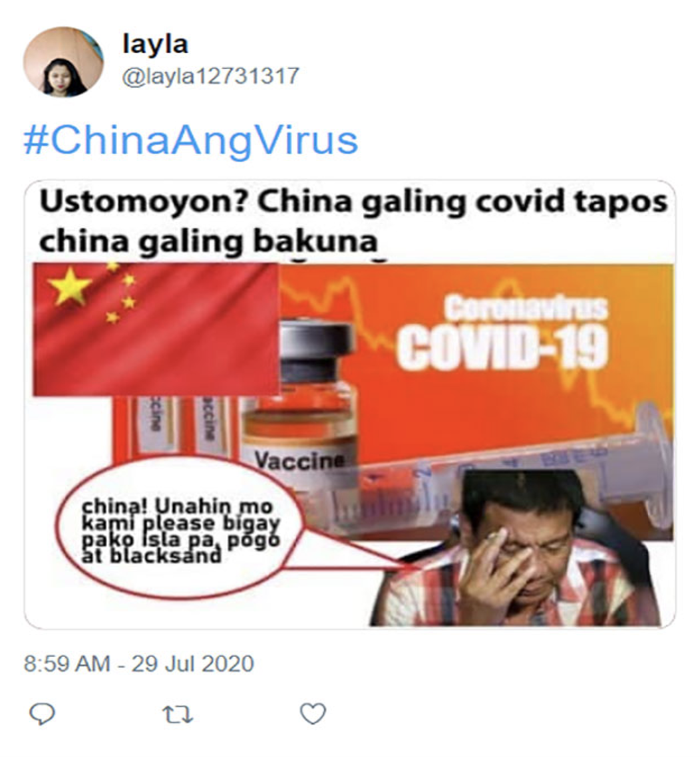Screen dimensions: 700x757
Task: Click the large COVID-19 banner text
Action: click(x=502, y=346)
